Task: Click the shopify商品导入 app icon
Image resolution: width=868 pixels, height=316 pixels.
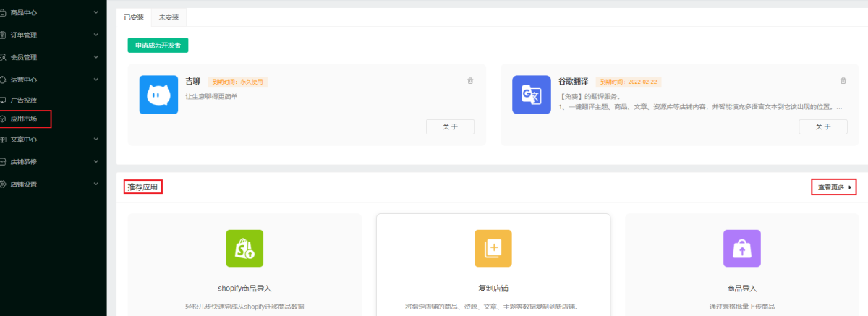Action: click(244, 249)
